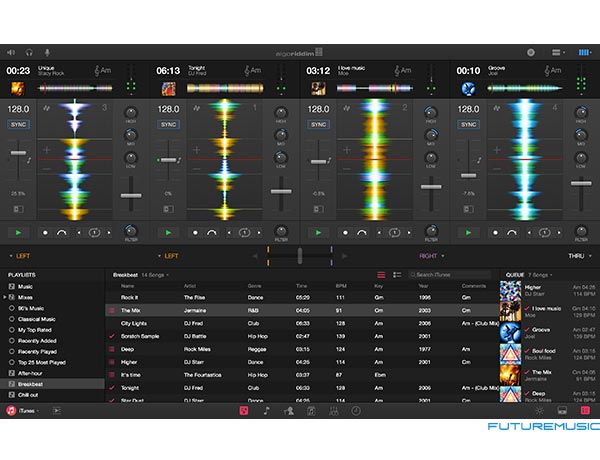This screenshot has height=460, width=600.
Task: Open Automix red dice icon in bottom toolbar
Action: pyautogui.click(x=244, y=411)
